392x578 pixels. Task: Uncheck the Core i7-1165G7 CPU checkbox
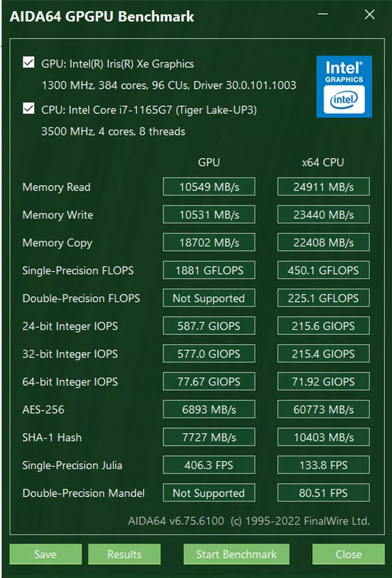pos(29,109)
